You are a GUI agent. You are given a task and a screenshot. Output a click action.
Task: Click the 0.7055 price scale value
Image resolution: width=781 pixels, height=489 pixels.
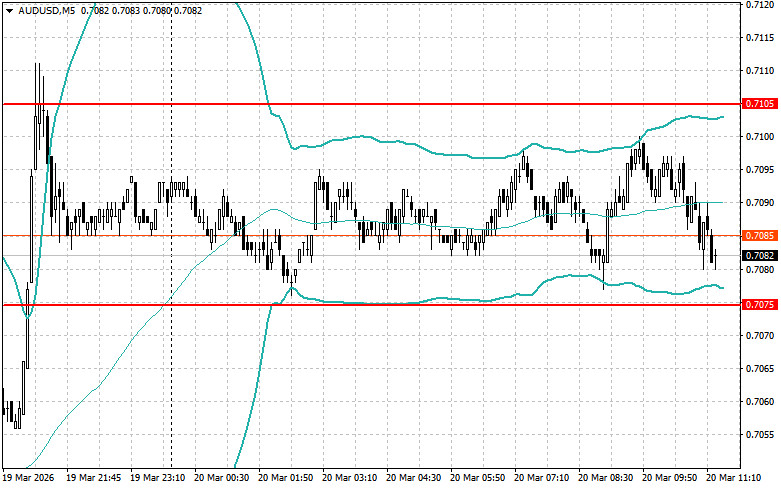coord(760,435)
